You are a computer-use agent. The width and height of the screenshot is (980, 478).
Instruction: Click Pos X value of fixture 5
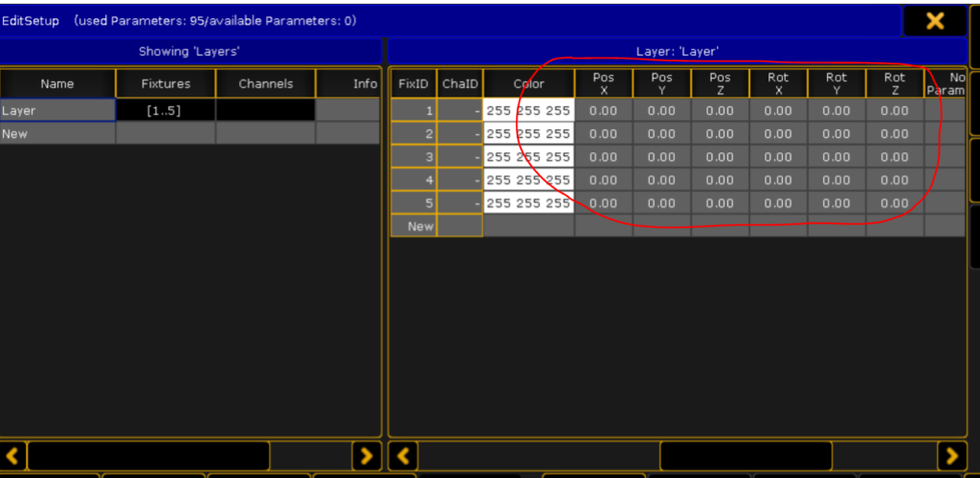pos(604,203)
